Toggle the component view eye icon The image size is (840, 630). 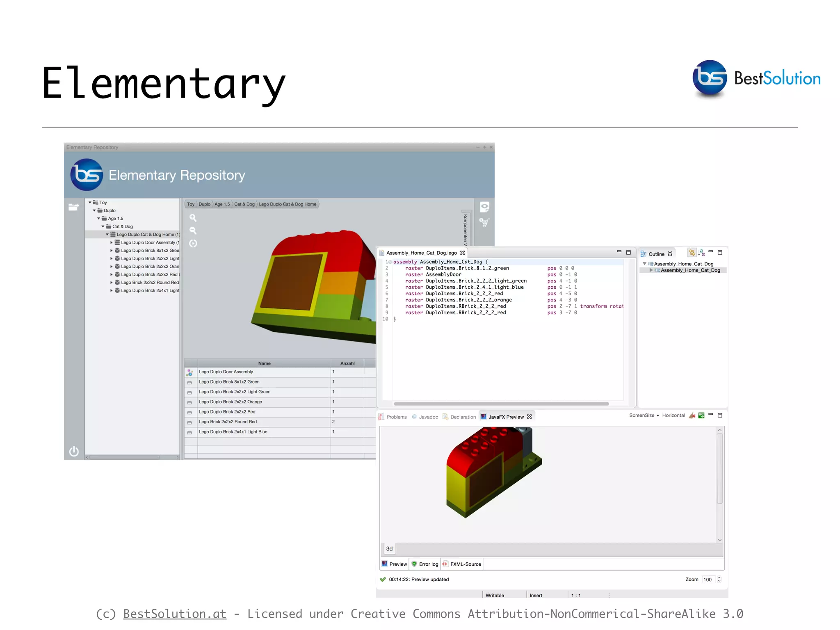click(x=484, y=207)
